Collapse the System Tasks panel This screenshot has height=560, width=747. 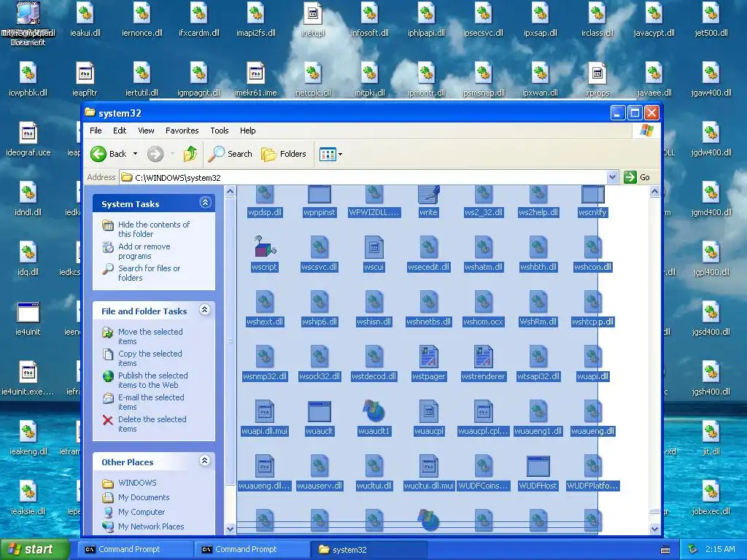[205, 203]
